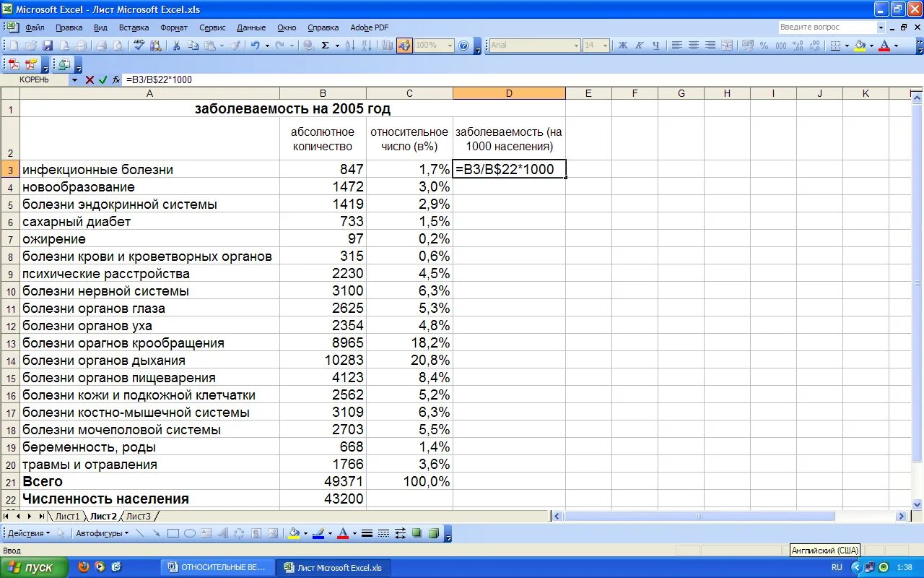Open the font name Arial dropdown

pos(576,46)
